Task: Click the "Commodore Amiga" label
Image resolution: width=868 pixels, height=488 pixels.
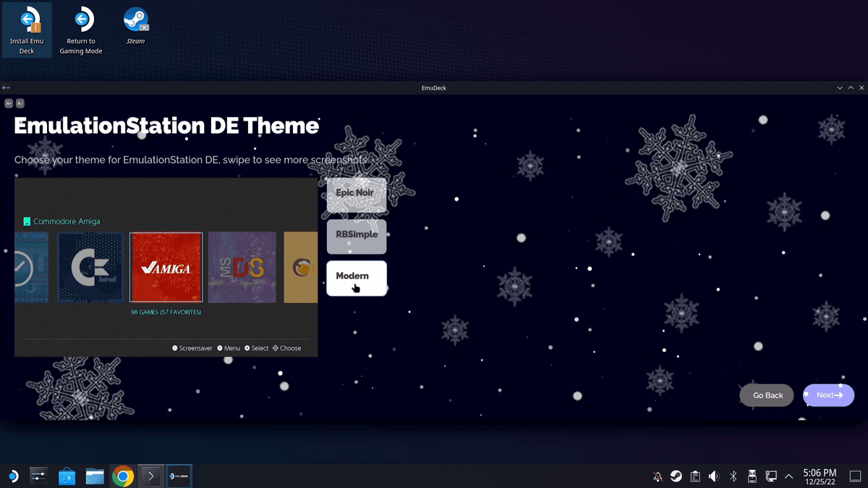Action: pos(67,221)
